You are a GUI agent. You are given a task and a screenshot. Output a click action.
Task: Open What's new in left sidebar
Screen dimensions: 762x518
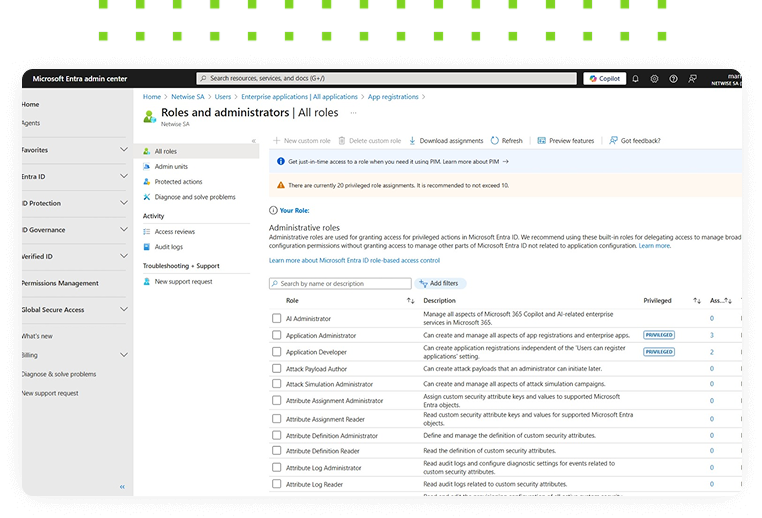pyautogui.click(x=37, y=336)
